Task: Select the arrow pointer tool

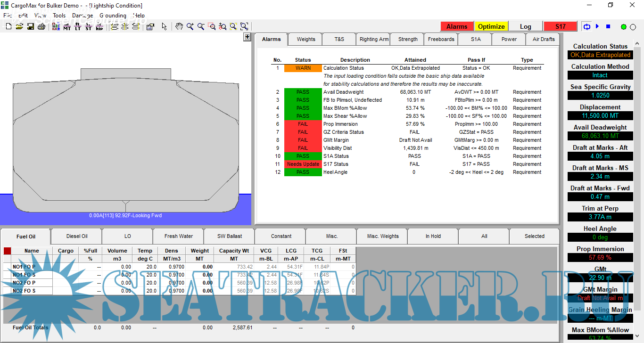Action: 164,26
